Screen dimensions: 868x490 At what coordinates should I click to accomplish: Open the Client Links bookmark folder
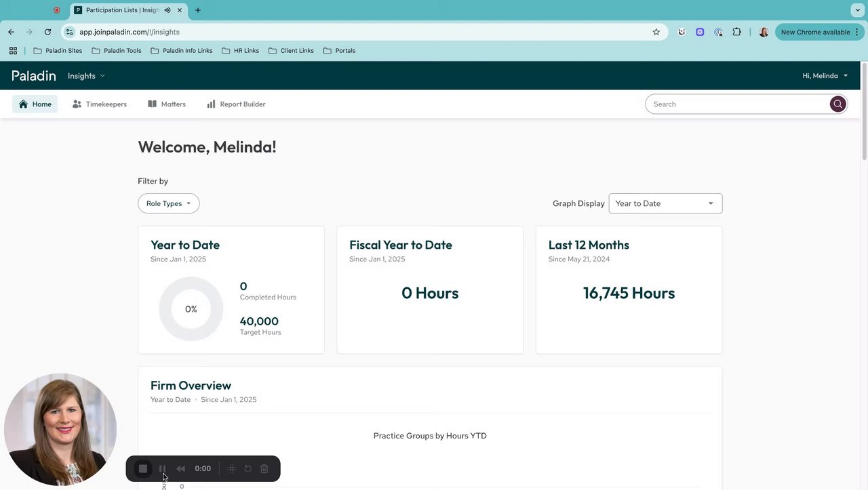pyautogui.click(x=291, y=51)
